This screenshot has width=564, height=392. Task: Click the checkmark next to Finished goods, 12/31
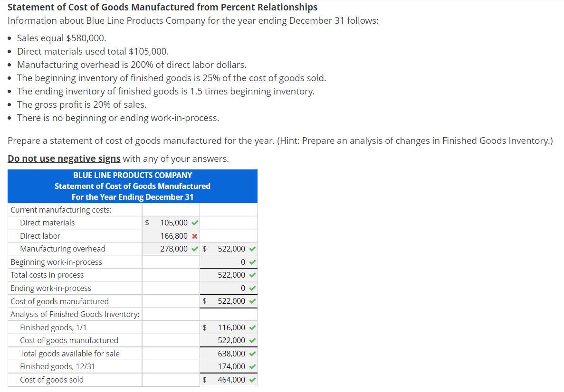[x=251, y=366]
